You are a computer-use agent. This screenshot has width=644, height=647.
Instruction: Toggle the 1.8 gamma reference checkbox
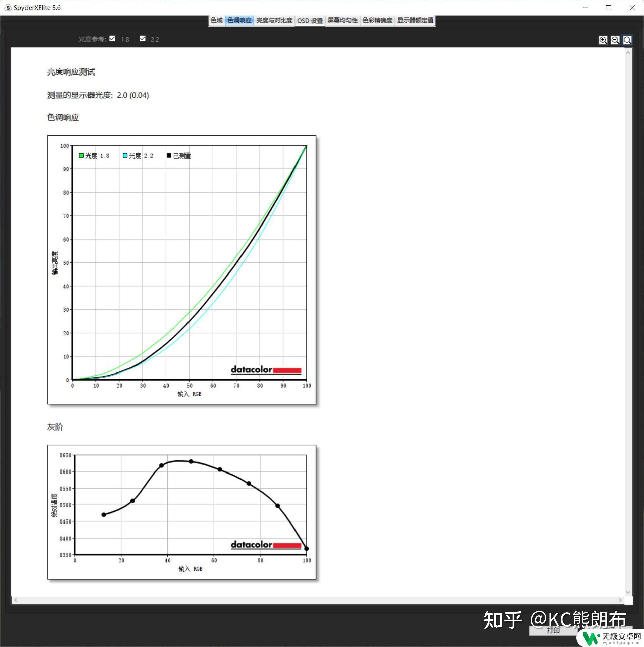coord(112,39)
